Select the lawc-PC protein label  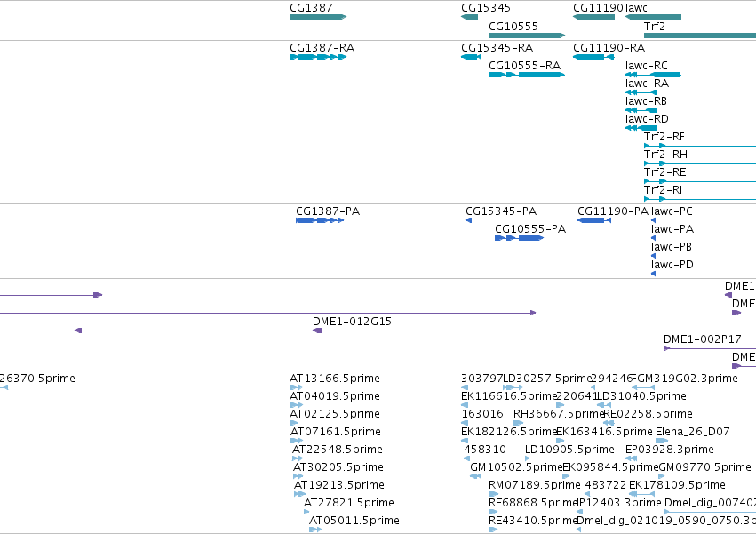click(672, 211)
